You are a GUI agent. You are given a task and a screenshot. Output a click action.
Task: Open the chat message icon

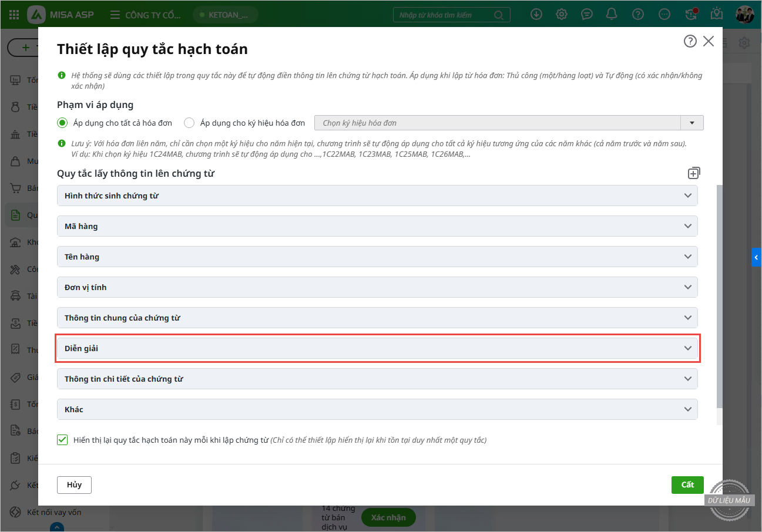pyautogui.click(x=586, y=14)
